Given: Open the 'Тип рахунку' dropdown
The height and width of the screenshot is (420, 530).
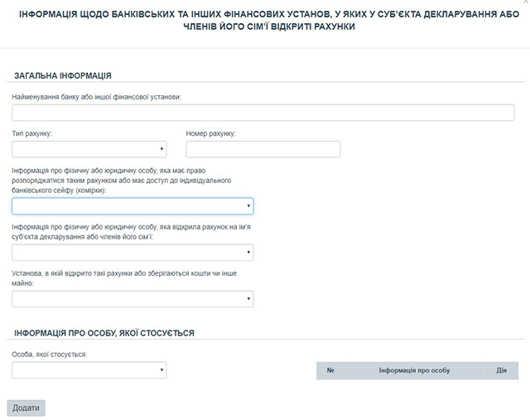Looking at the screenshot, I should click(89, 149).
